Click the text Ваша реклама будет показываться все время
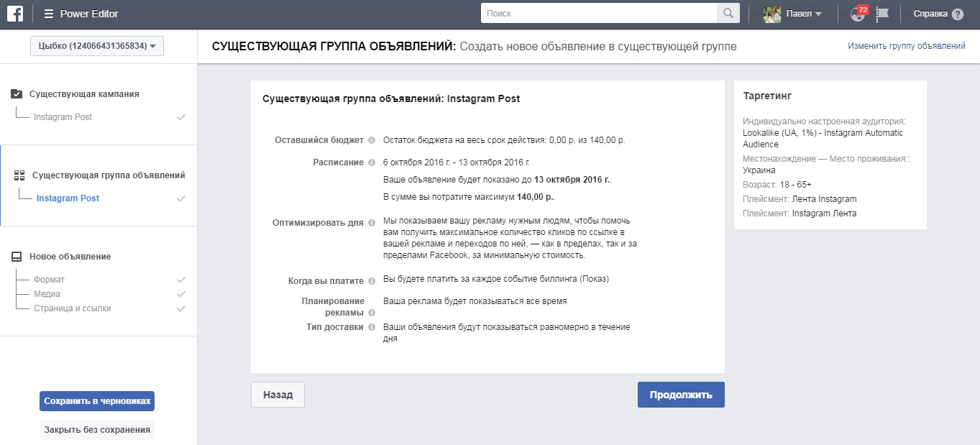The width and height of the screenshot is (980, 445). tap(475, 301)
